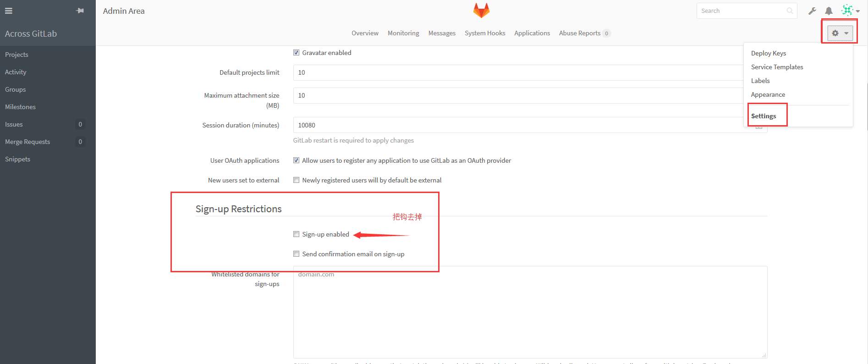Click the Admin Area page title

coord(124,11)
